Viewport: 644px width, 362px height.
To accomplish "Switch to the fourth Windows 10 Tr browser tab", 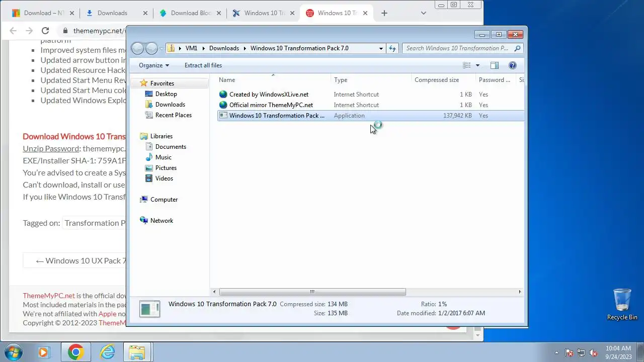I will pos(263,13).
